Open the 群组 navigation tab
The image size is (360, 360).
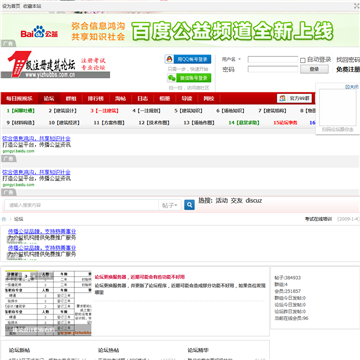coord(71,98)
